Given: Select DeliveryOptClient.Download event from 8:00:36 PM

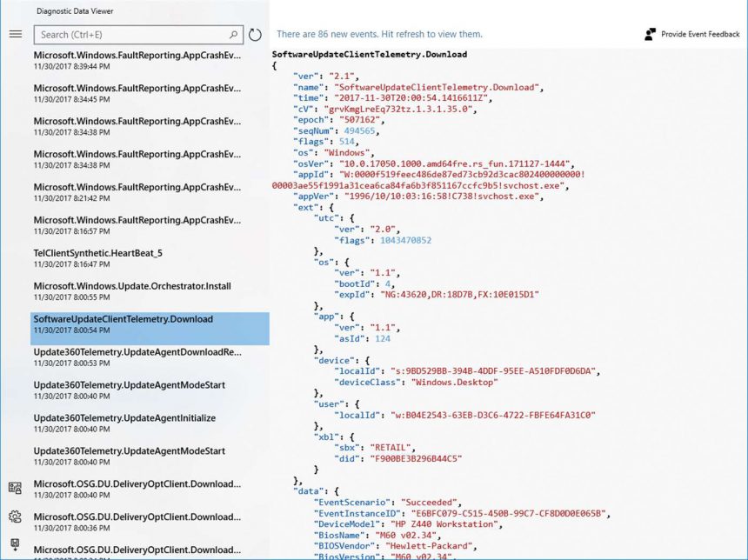Looking at the screenshot, I should (x=150, y=522).
